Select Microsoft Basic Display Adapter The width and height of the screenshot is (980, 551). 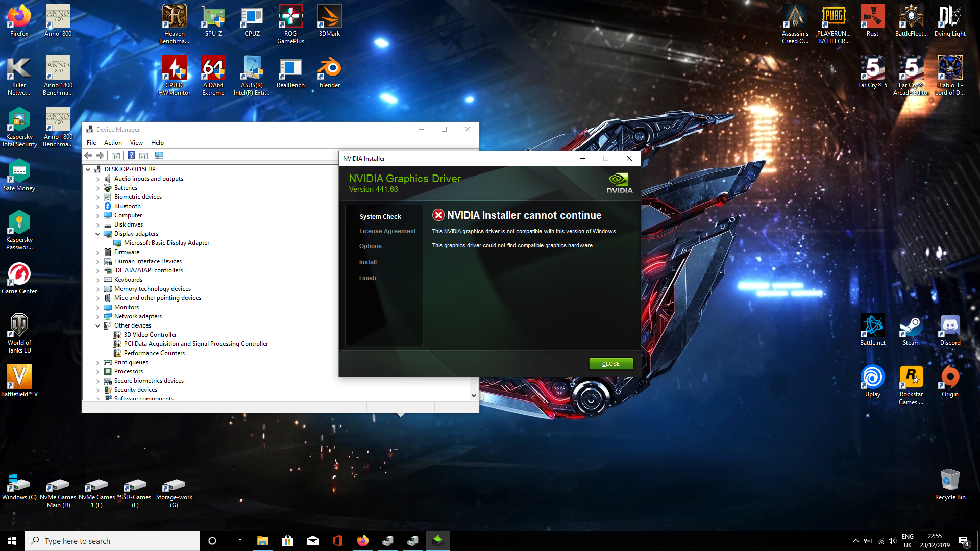coord(166,243)
